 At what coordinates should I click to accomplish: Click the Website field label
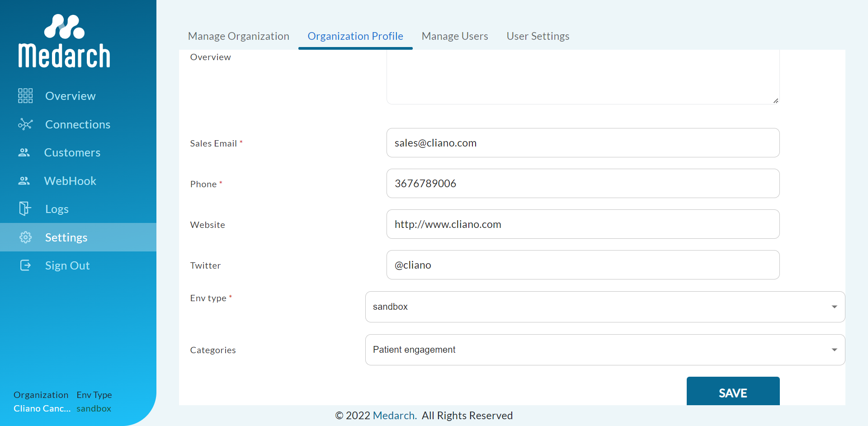[208, 225]
